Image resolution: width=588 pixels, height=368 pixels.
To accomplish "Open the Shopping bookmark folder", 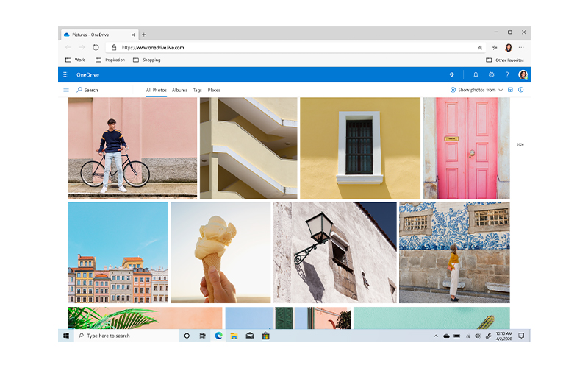I will tap(147, 60).
